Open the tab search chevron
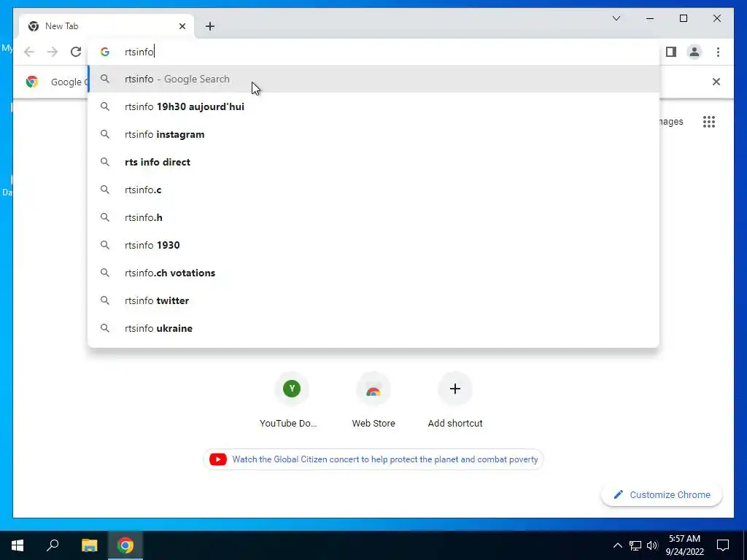 (x=616, y=18)
